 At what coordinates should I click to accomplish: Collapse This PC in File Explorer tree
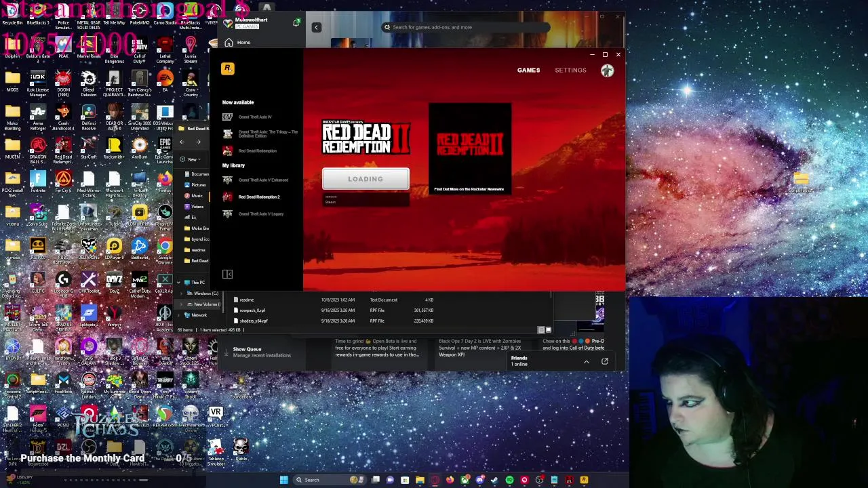pos(179,283)
